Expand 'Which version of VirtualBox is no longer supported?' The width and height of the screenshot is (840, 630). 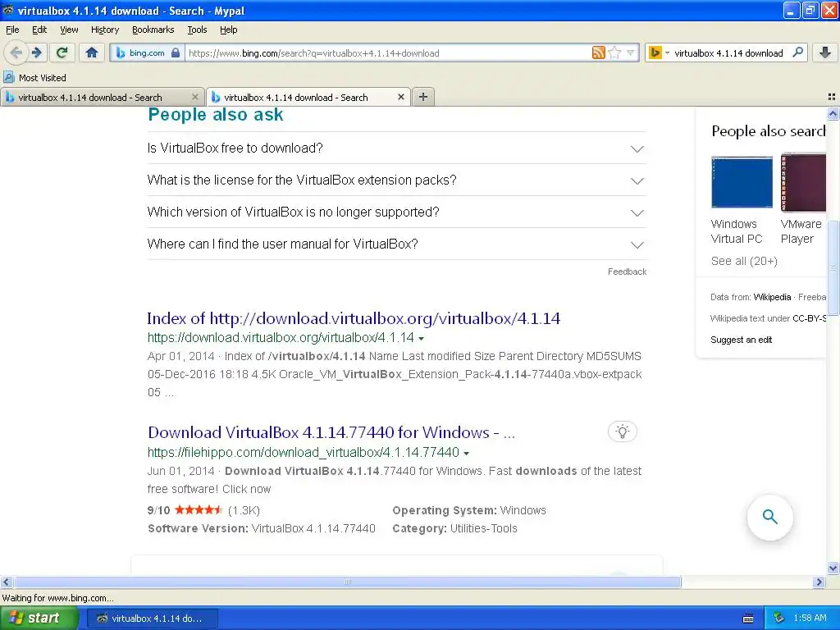pyautogui.click(x=396, y=212)
